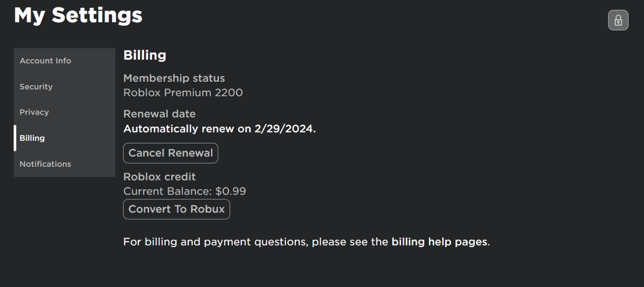Screen dimensions: 644x287
Task: Click the Roblox credit label
Action: point(159,177)
